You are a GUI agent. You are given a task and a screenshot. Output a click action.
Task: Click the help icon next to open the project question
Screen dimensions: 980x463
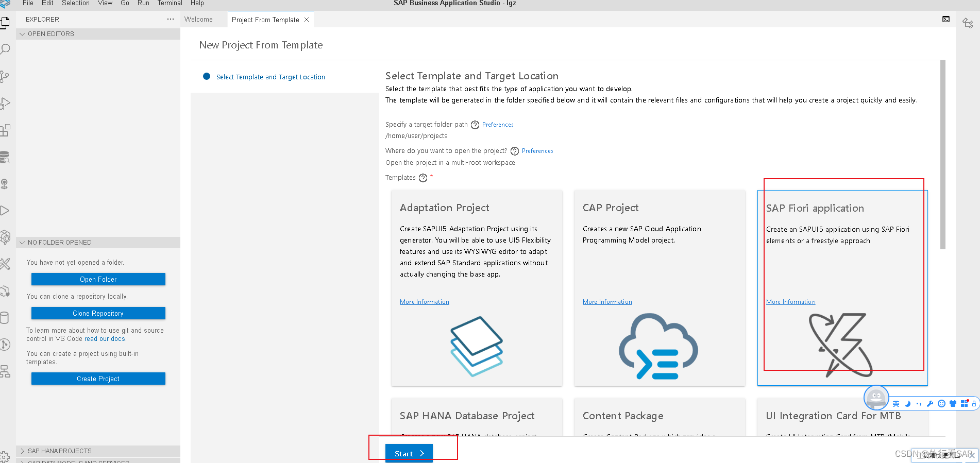(x=515, y=151)
